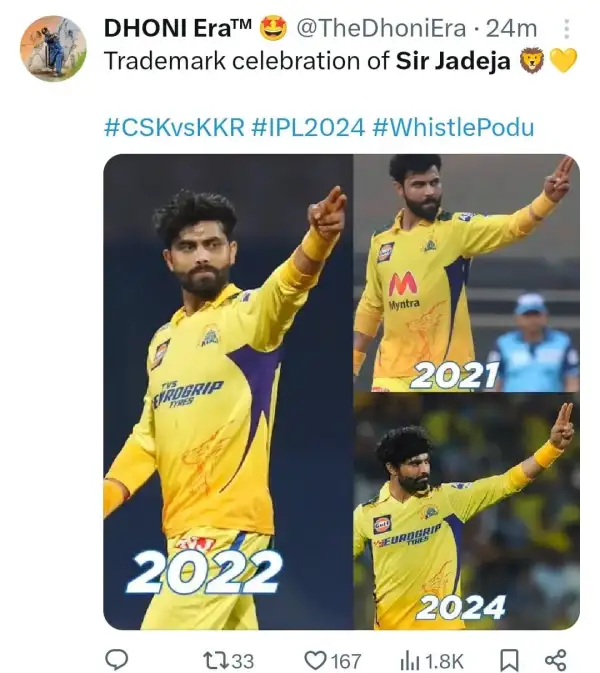The height and width of the screenshot is (673, 600).
Task: View the 2022 celebration photo
Action: pyautogui.click(x=228, y=391)
